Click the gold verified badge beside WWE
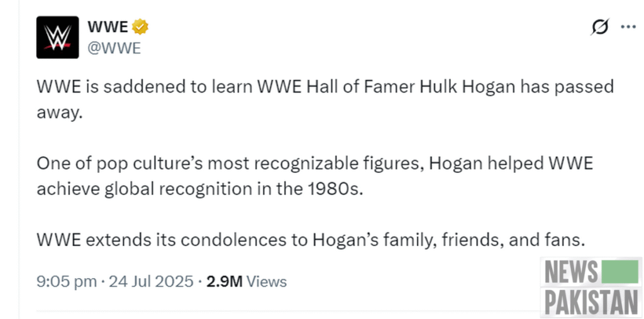The image size is (644, 319). coord(140,27)
